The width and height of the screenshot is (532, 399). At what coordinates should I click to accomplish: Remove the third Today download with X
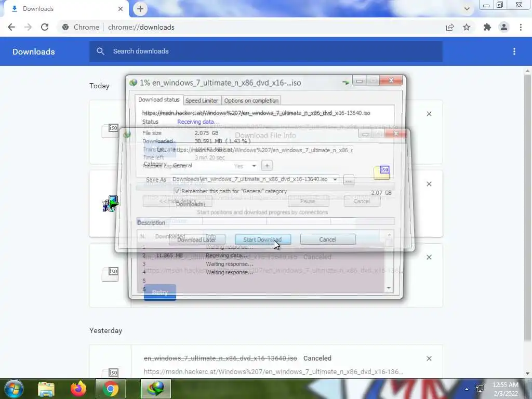pyautogui.click(x=429, y=257)
